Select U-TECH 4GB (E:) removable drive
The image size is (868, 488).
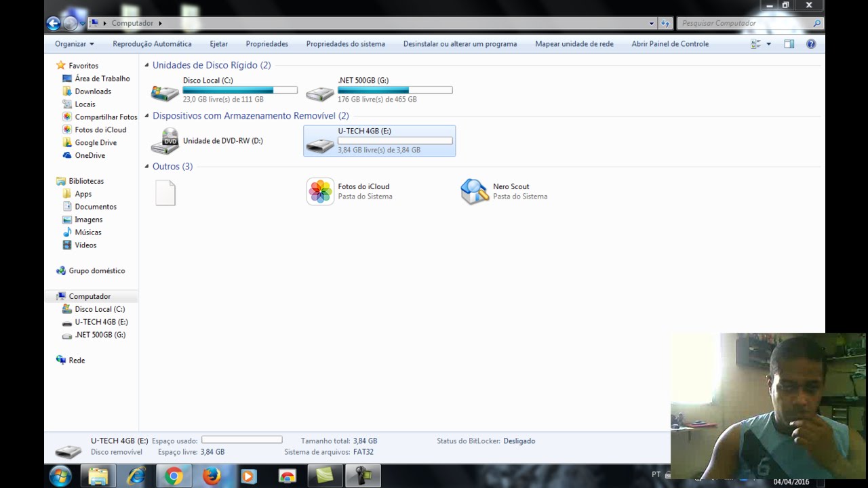point(379,141)
